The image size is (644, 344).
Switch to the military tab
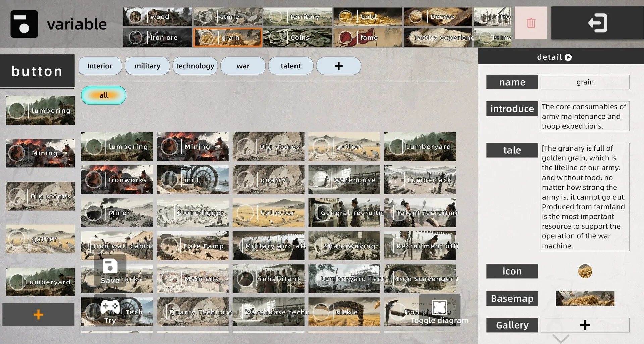point(147,66)
